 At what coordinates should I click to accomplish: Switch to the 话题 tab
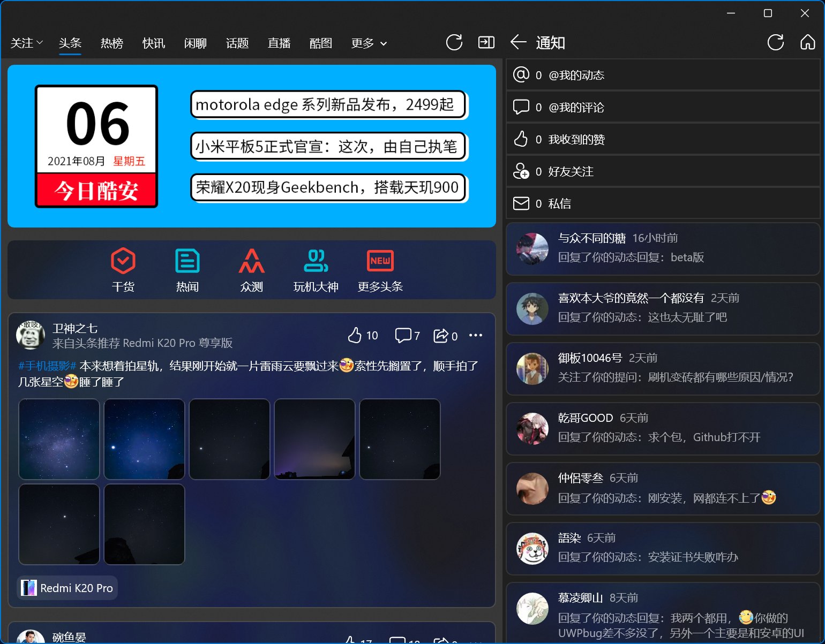[237, 43]
